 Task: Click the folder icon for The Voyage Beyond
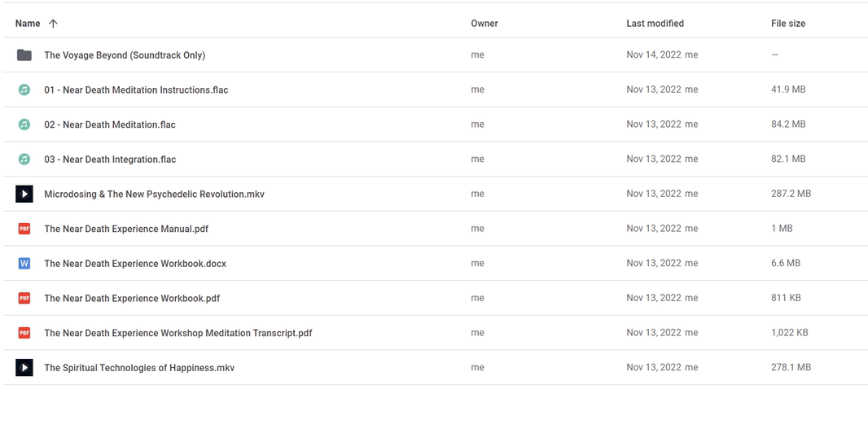tap(24, 55)
